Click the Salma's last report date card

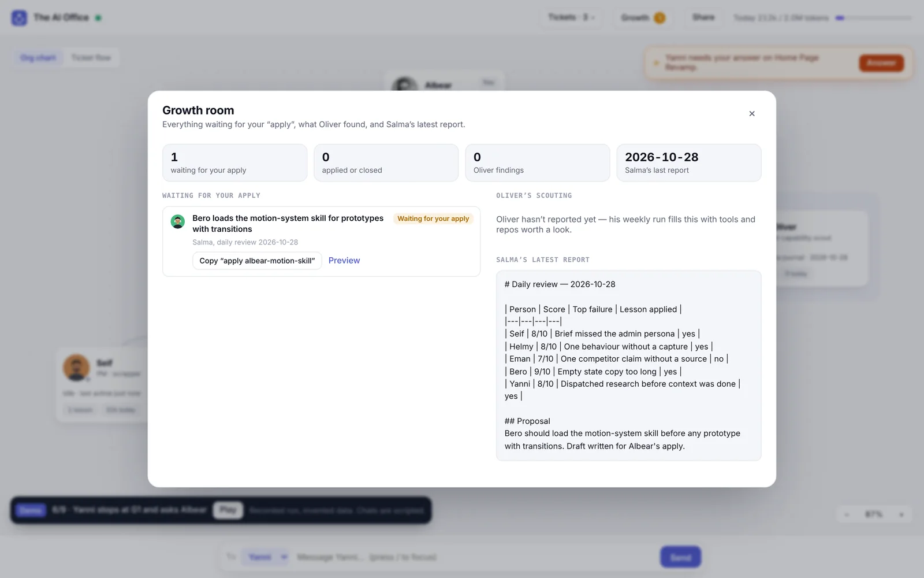click(x=688, y=162)
